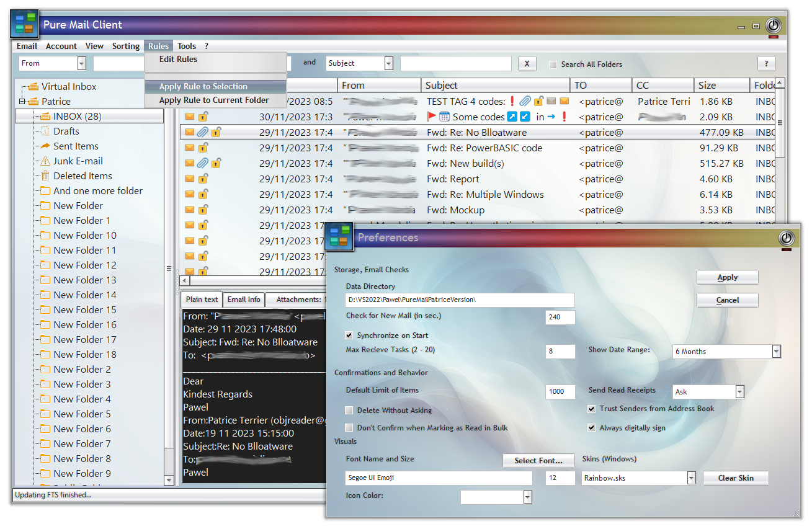Open the Send Read Receipts dropdown

tap(739, 392)
